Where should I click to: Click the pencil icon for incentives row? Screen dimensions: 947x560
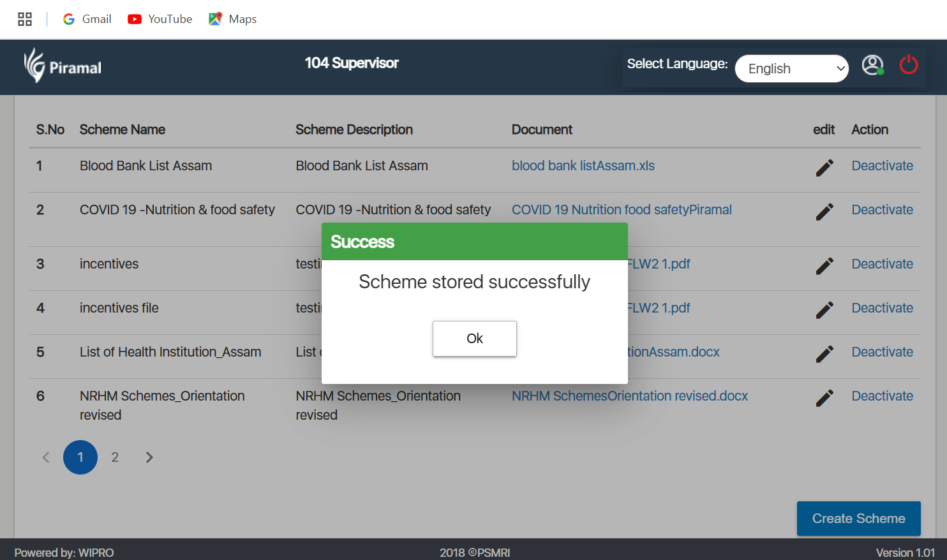824,266
